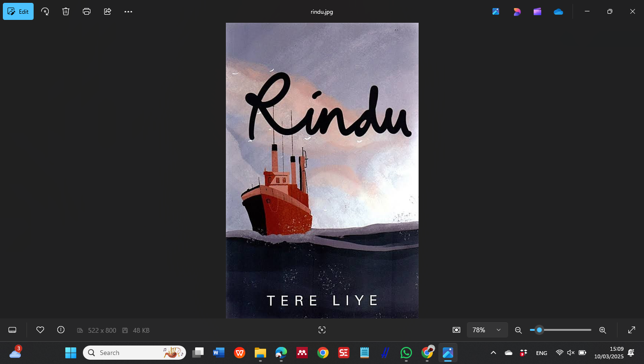Click the 522 x 800 dimensions text
The height and width of the screenshot is (364, 644).
(x=102, y=330)
